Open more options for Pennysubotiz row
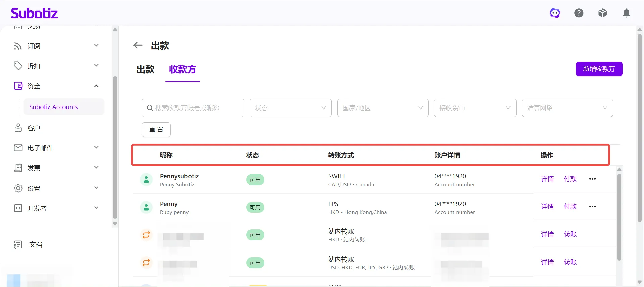Viewport: 644px width, 287px height. click(592, 179)
